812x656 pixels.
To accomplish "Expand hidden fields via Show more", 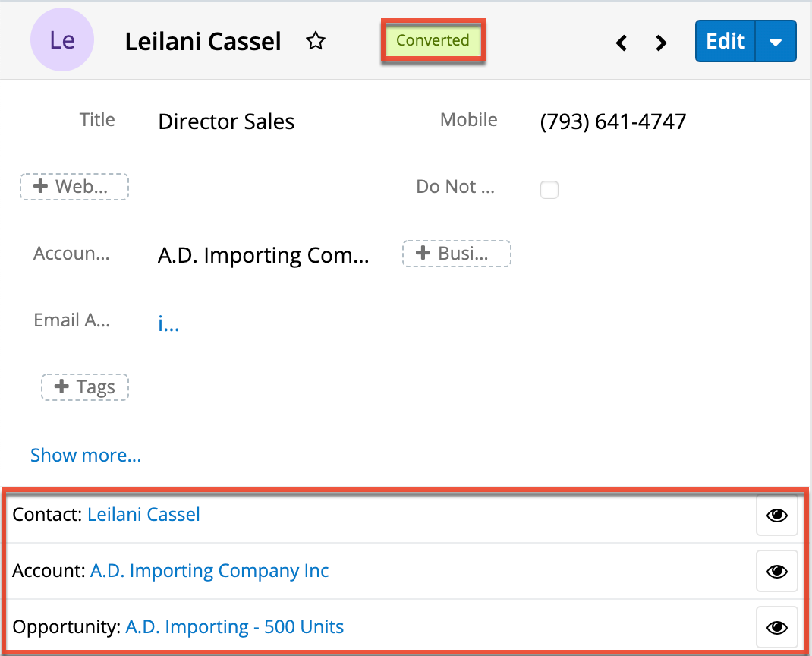I will pyautogui.click(x=85, y=455).
